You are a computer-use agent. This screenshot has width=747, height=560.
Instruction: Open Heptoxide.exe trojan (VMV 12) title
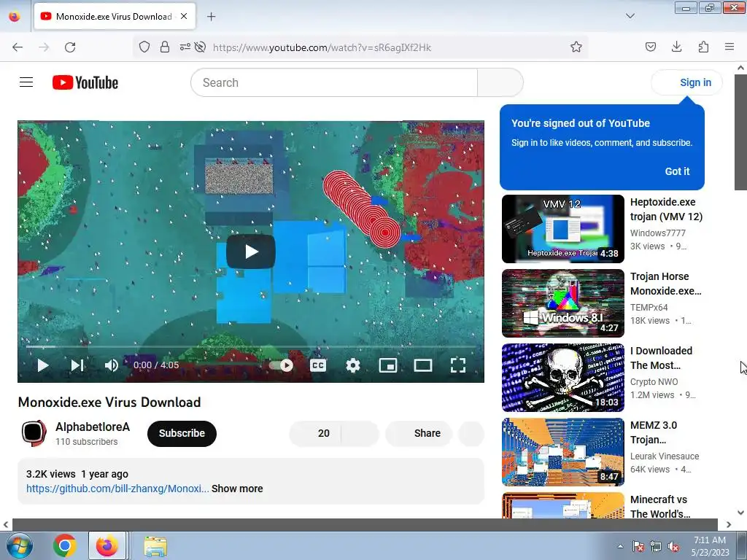[x=666, y=209]
